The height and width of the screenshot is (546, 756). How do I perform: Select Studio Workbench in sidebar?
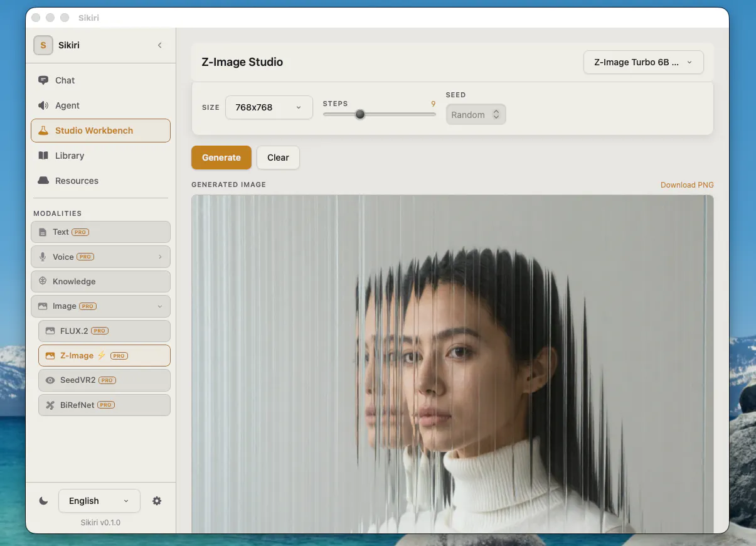click(100, 131)
